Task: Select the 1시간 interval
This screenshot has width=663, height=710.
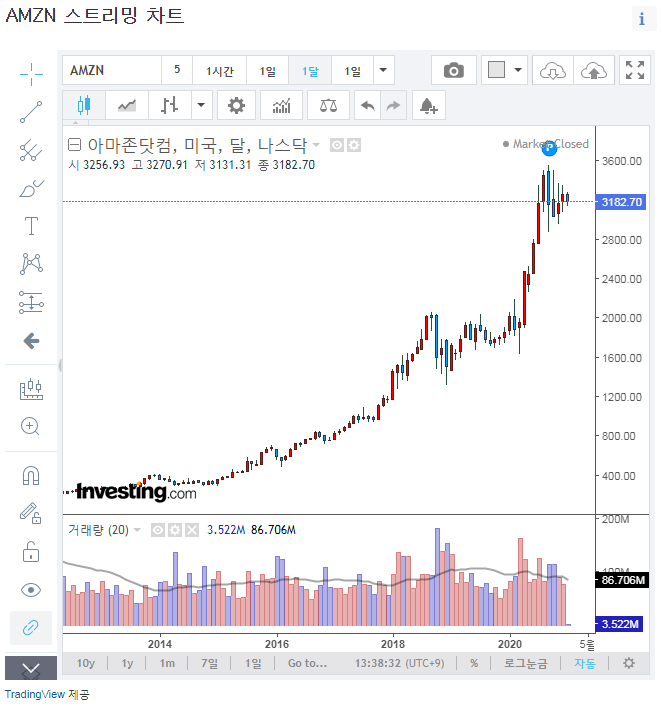Action: click(220, 70)
